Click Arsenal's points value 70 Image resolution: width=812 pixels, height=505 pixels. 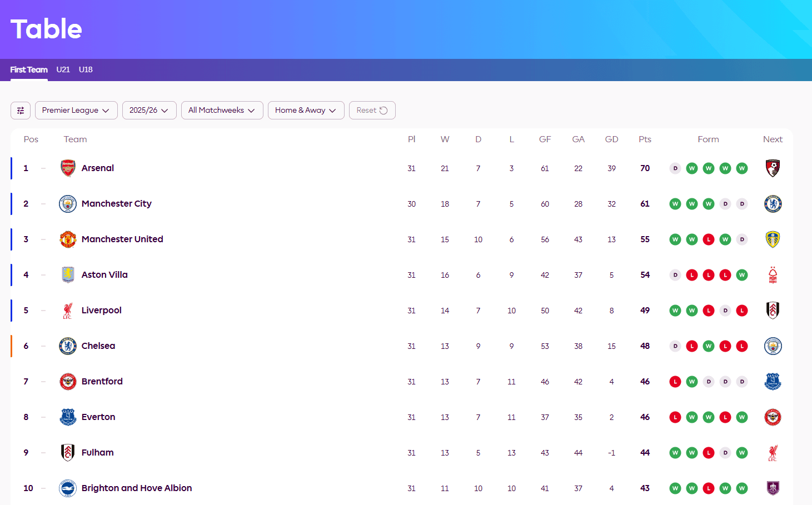coord(645,168)
